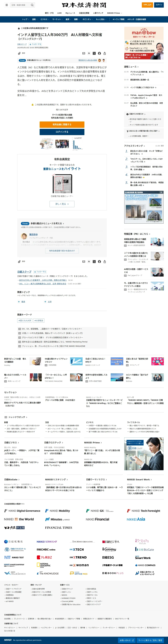Expand the トップ navigation dropdown
This screenshot has width=168, height=644.
(26, 19)
